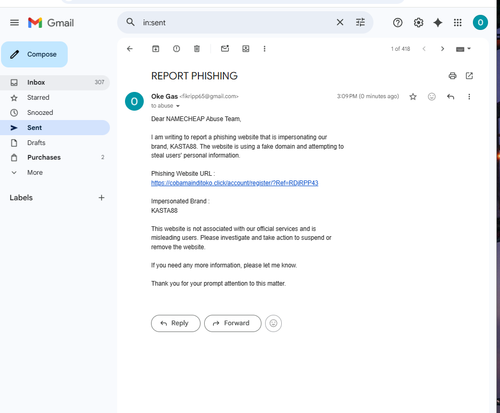500x413 pixels.
Task: Reply using the header arrow icon
Action: pyautogui.click(x=450, y=97)
